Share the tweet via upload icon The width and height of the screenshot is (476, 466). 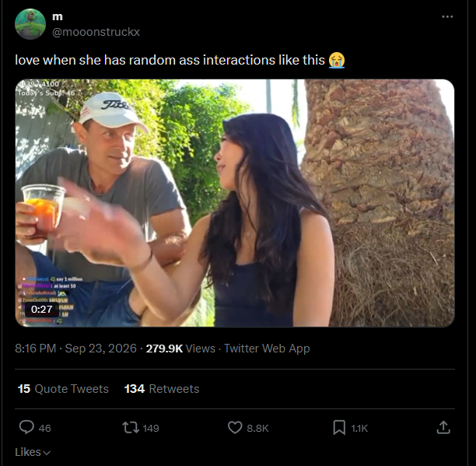coord(443,427)
